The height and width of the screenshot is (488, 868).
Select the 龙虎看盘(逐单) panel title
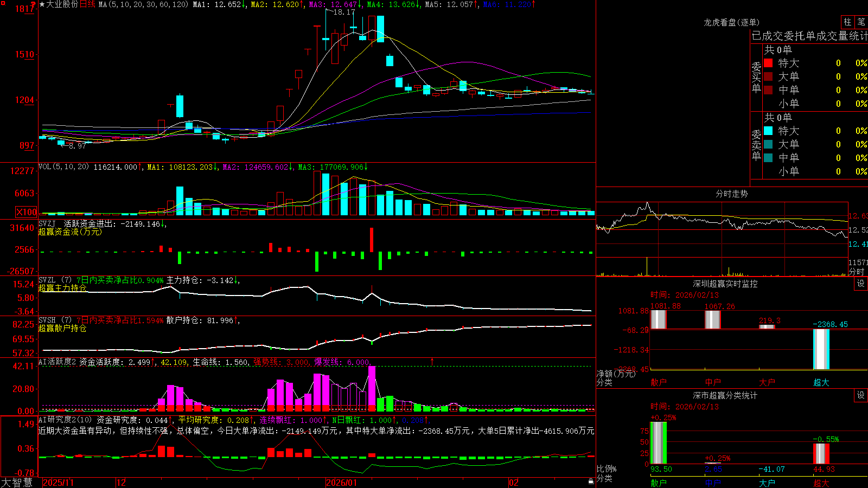click(x=731, y=22)
